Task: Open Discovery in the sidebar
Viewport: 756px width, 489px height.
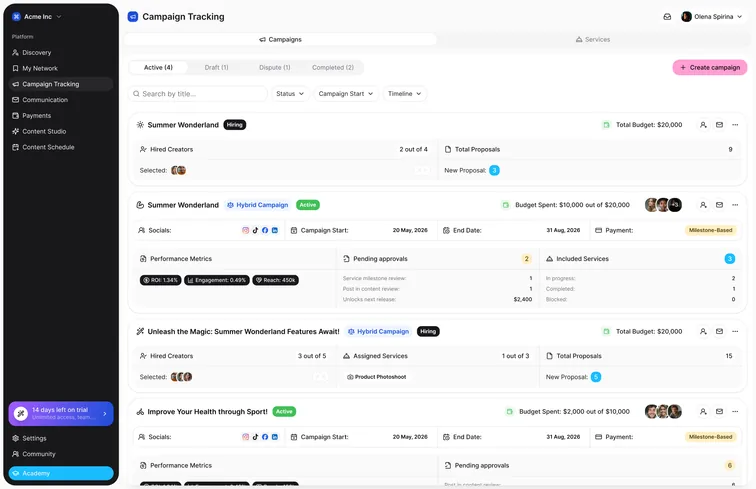Action: pyautogui.click(x=61, y=52)
